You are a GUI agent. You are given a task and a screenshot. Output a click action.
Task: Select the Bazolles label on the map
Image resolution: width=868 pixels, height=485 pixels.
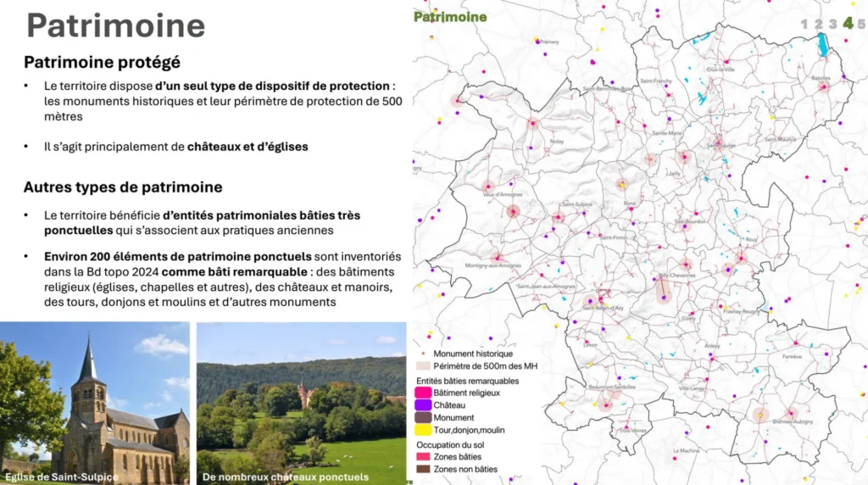[821, 78]
